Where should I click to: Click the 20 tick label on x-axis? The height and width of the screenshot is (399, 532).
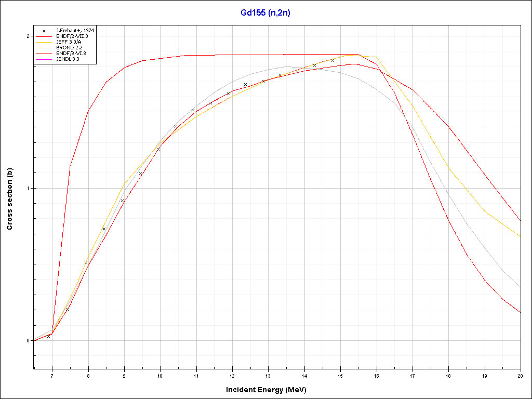[x=520, y=376]
